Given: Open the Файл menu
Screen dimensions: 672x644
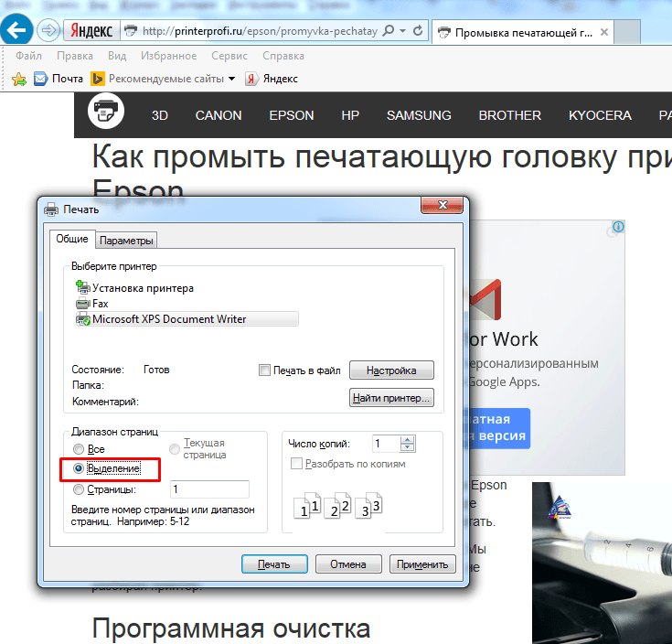Looking at the screenshot, I should point(28,56).
